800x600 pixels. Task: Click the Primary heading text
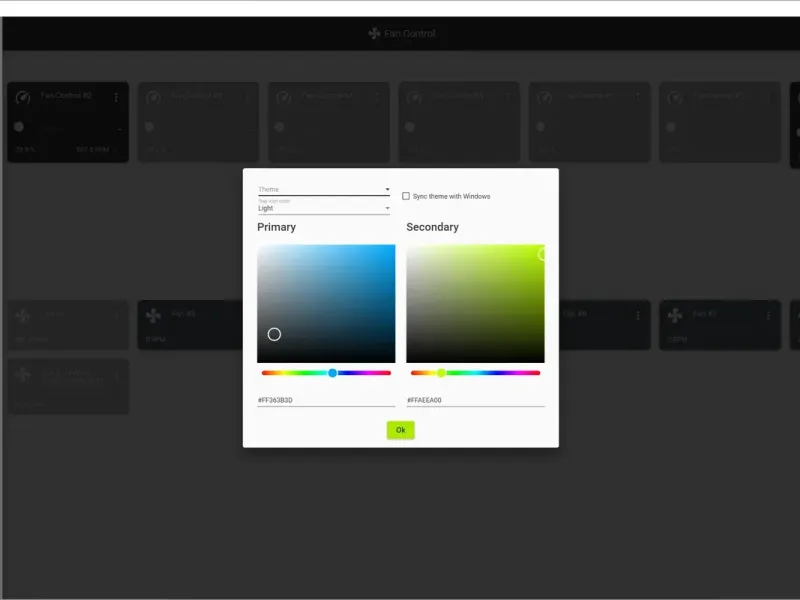(x=277, y=227)
